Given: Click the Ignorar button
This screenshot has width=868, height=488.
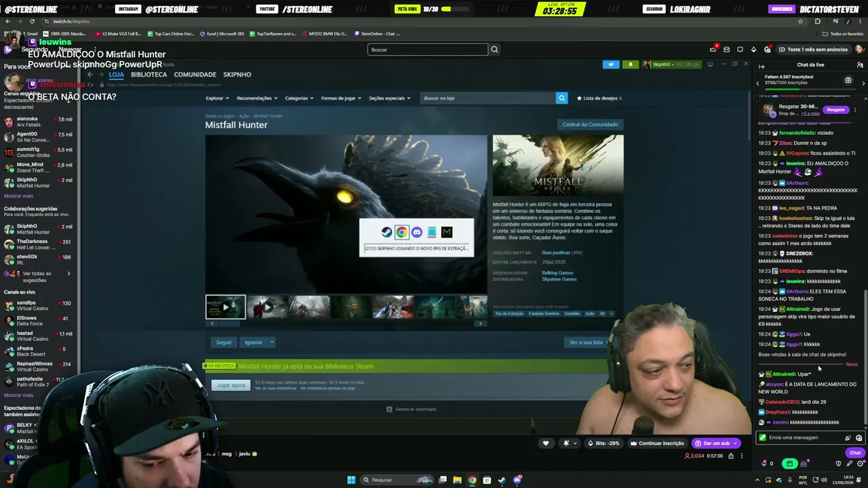Looking at the screenshot, I should tap(254, 342).
